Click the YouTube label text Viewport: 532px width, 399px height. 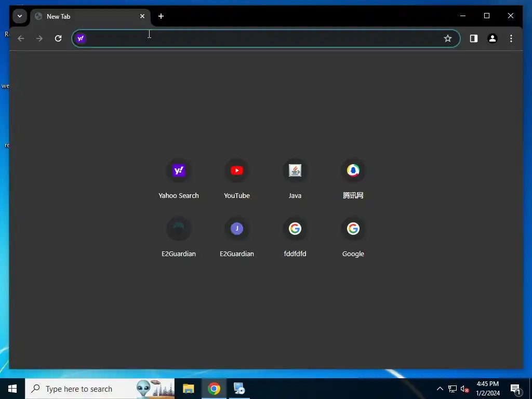pos(237,196)
